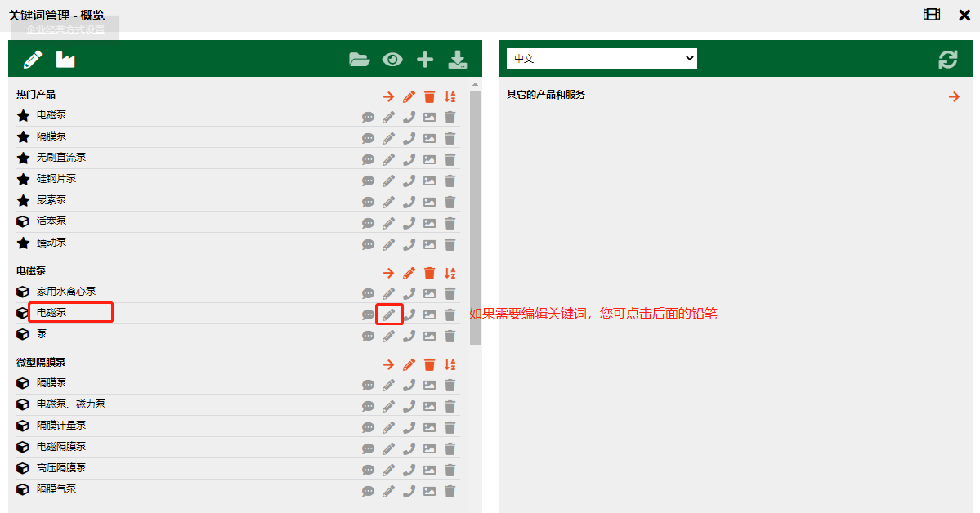
Task: Toggle the box icon beside 活塞泵
Action: 23,221
